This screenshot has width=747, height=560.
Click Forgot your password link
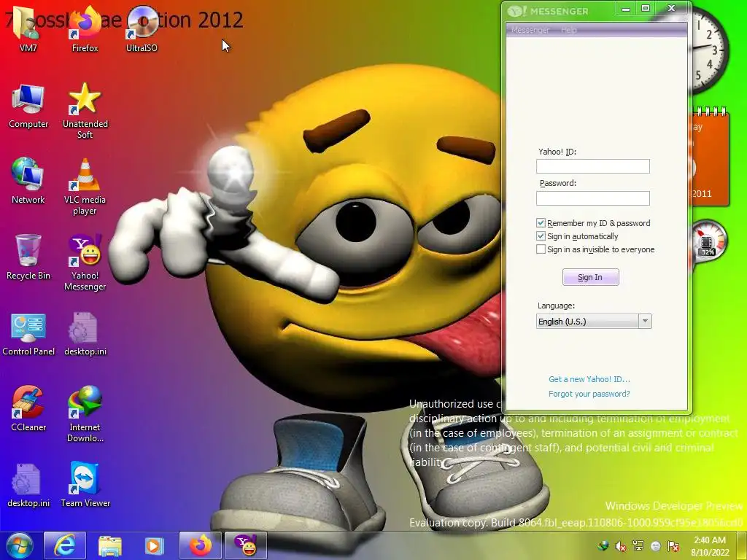[589, 394]
